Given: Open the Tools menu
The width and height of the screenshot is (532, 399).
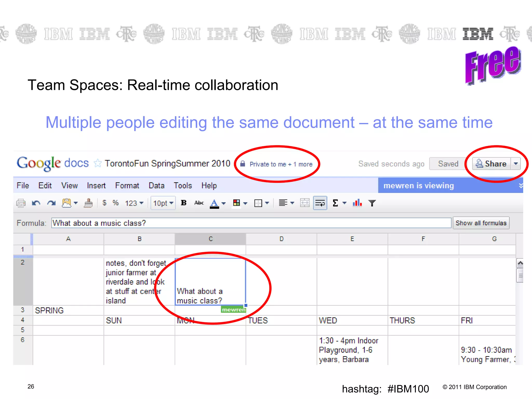Looking at the screenshot, I should (x=183, y=185).
